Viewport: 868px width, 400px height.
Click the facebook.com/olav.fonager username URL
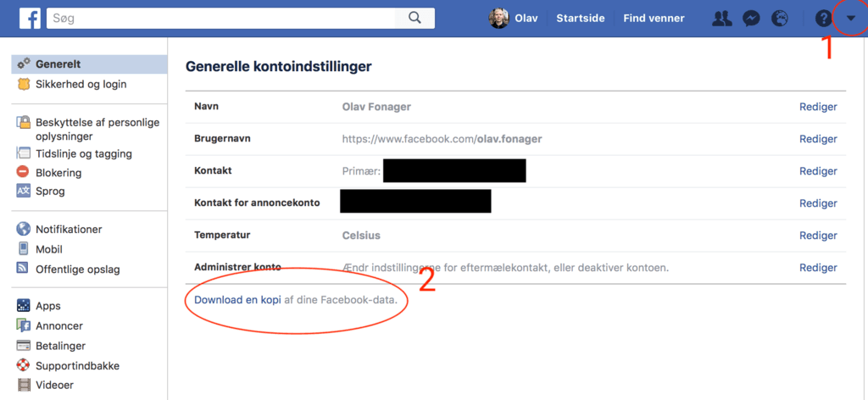442,139
